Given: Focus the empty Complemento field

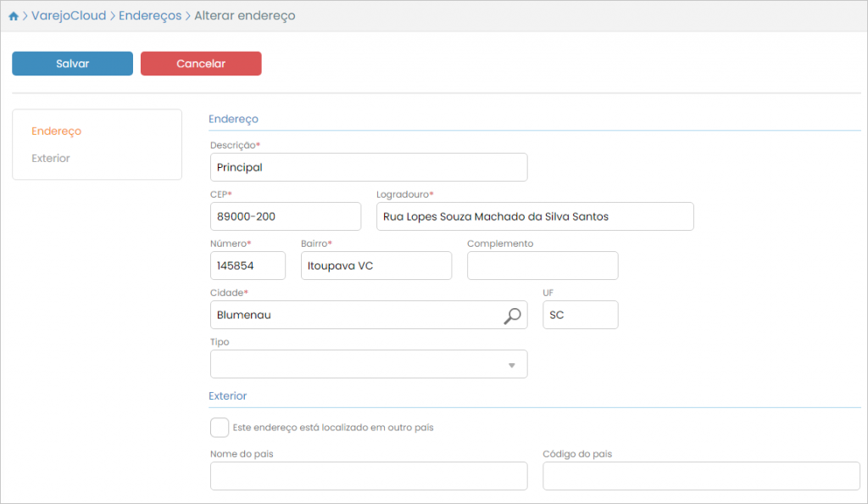Looking at the screenshot, I should (x=542, y=266).
